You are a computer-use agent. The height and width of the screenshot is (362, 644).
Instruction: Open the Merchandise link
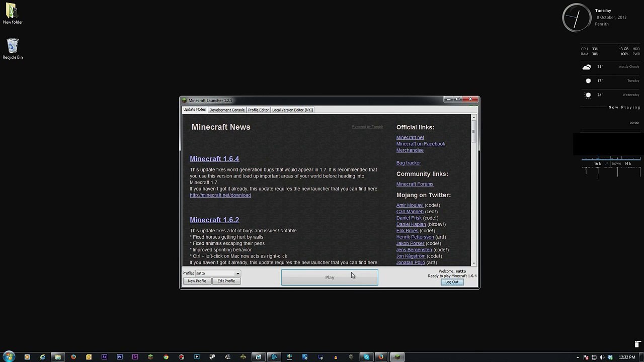(x=410, y=150)
